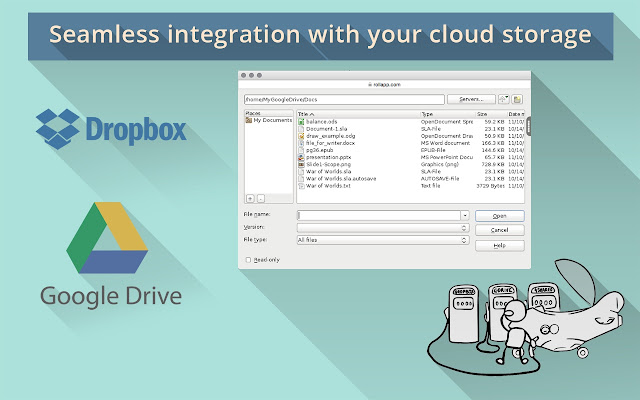Click the Places panel header

point(269,113)
